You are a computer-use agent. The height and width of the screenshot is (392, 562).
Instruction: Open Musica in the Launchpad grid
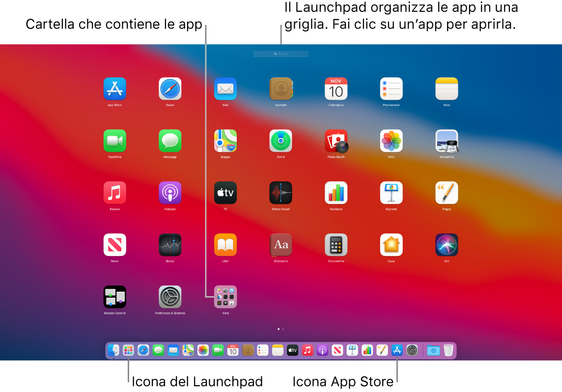(114, 193)
